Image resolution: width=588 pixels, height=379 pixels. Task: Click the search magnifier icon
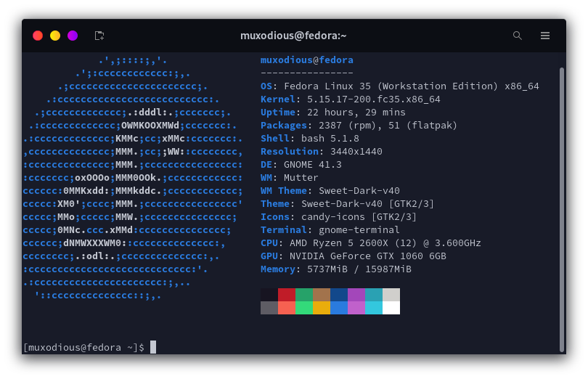[x=518, y=36]
